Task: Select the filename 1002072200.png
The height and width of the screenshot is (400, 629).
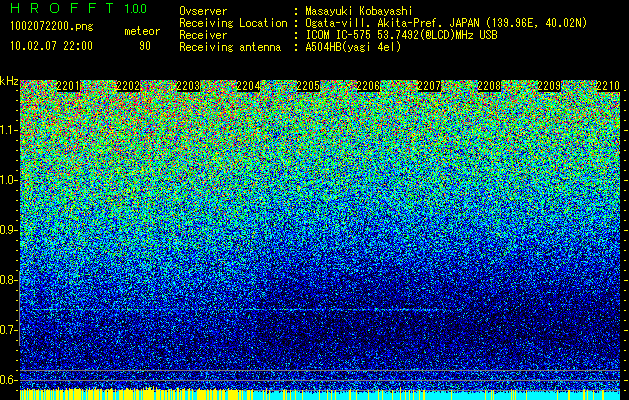Action: click(x=52, y=26)
